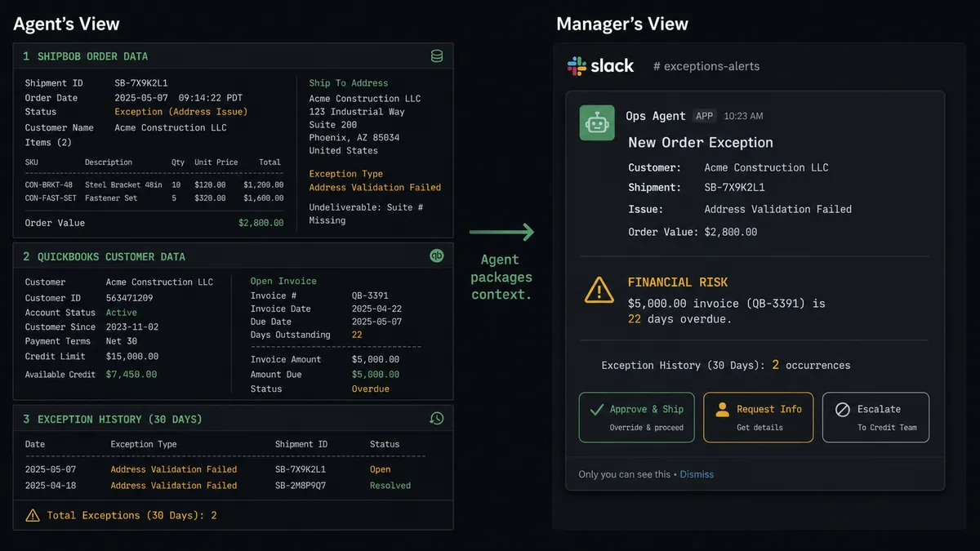Image resolution: width=980 pixels, height=551 pixels.
Task: Click Customer value Acme Construction LLC in Slack message
Action: pyautogui.click(x=767, y=167)
